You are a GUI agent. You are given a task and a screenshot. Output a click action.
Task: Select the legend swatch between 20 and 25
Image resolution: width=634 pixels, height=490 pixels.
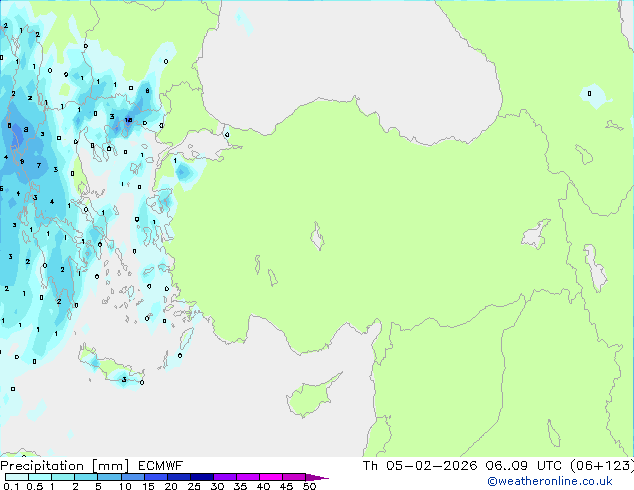(182, 477)
